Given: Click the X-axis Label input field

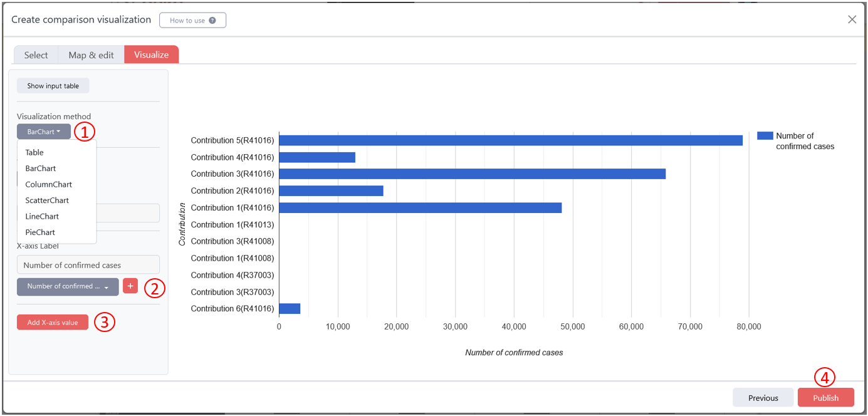Looking at the screenshot, I should pos(88,264).
